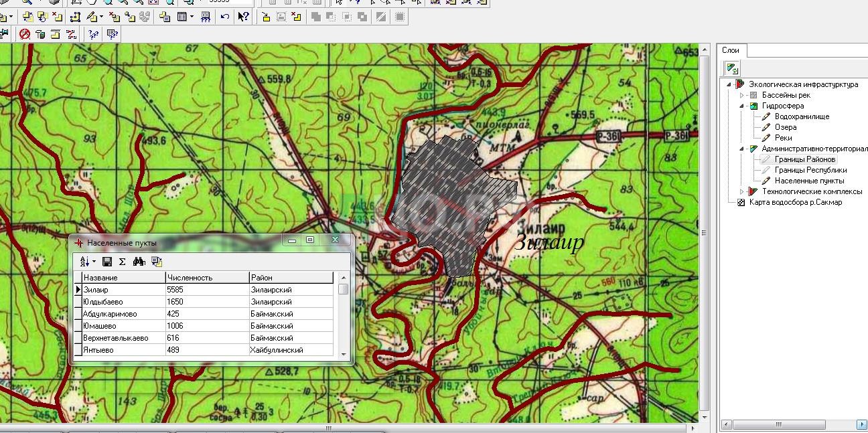Click the table export icon beside the binoculars
Screen dimensions: 868x433
click(156, 262)
